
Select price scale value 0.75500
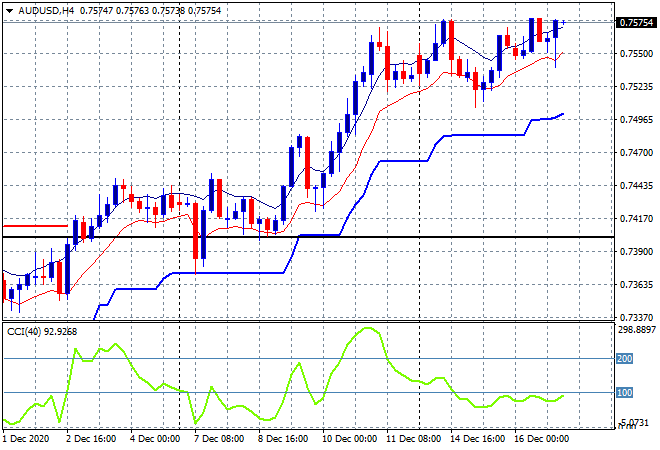(636, 53)
